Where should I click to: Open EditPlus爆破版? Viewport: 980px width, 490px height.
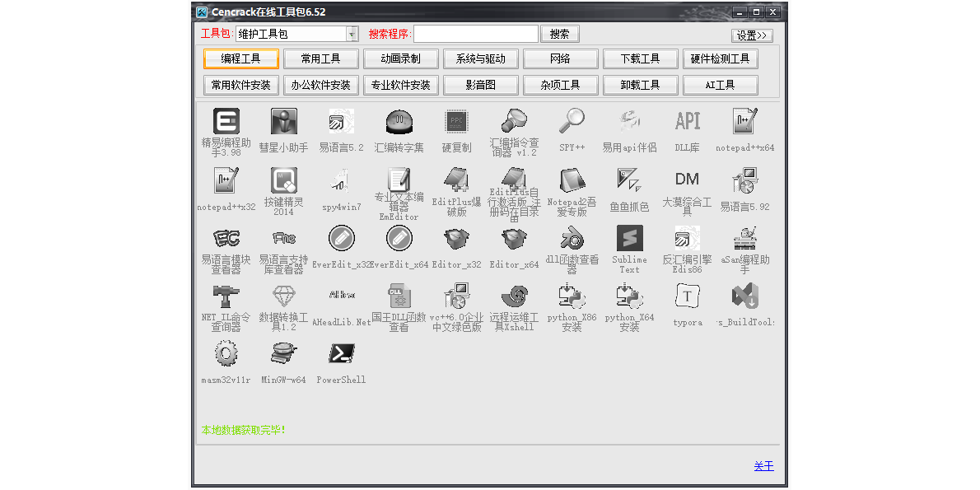pos(456,180)
